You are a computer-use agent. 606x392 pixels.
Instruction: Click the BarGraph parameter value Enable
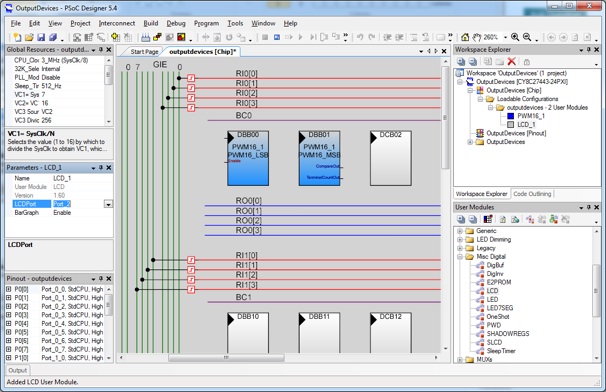(62, 213)
